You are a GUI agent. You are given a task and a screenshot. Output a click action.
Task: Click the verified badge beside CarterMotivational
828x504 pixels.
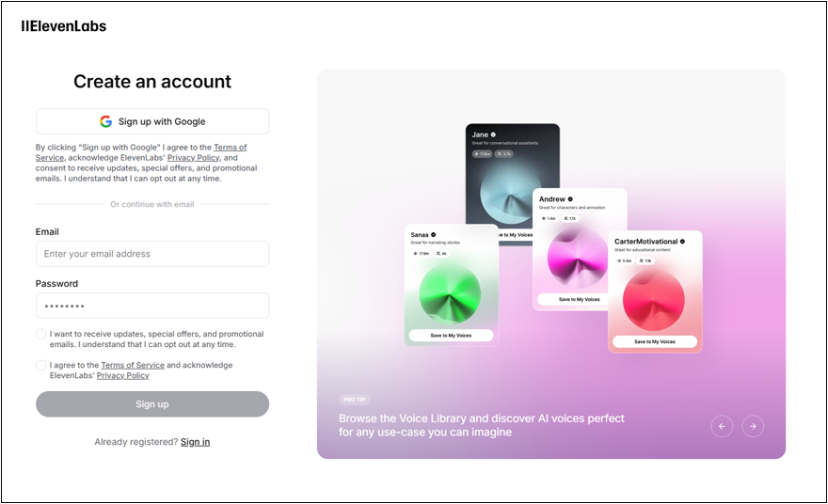tap(682, 241)
